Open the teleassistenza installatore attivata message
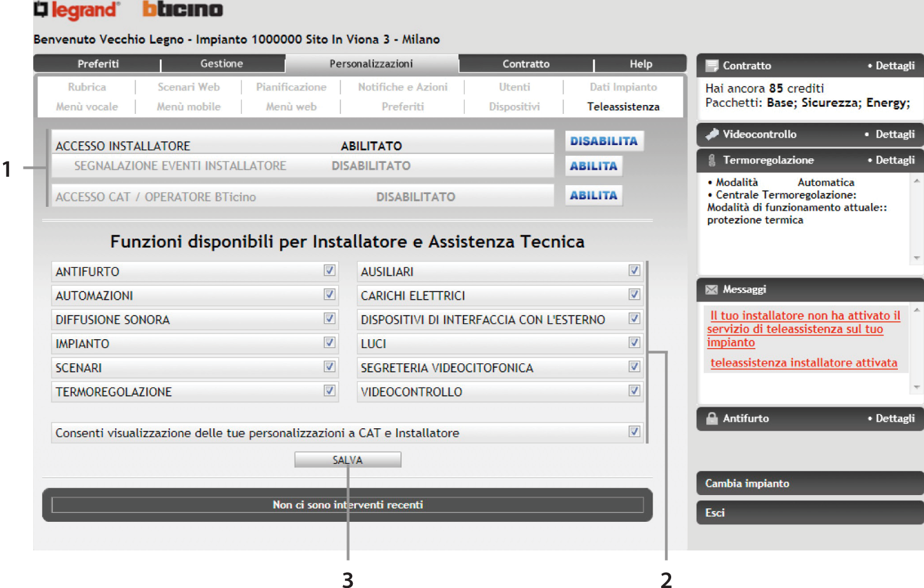Screen dimensions: 924x588 [x=804, y=363]
